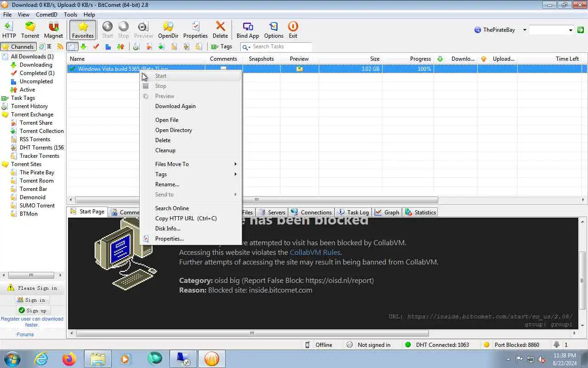Image resolution: width=588 pixels, height=368 pixels.
Task: Click the 100% progress cell for Vista task
Action: [x=408, y=69]
